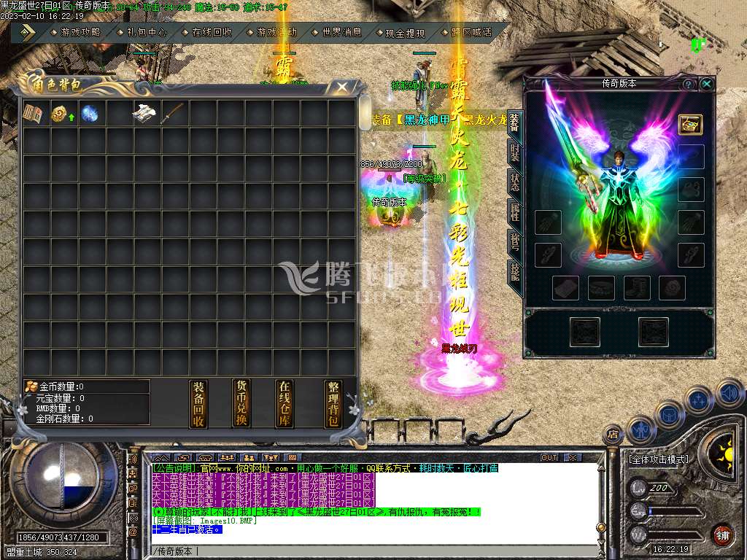This screenshot has height=560, width=747.
Task: Select the blue orb item in backpack
Action: click(90, 114)
